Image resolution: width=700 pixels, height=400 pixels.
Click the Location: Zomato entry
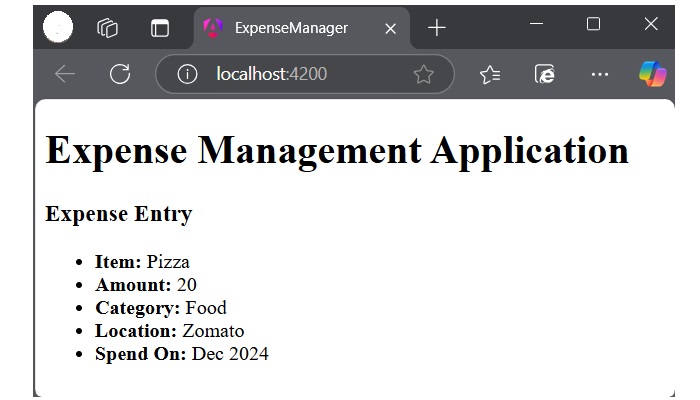(x=169, y=331)
